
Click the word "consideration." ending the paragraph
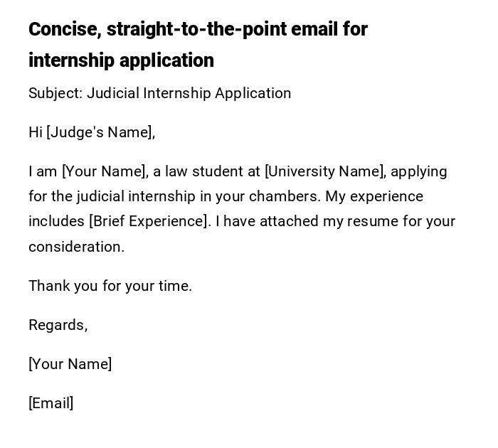(x=76, y=247)
